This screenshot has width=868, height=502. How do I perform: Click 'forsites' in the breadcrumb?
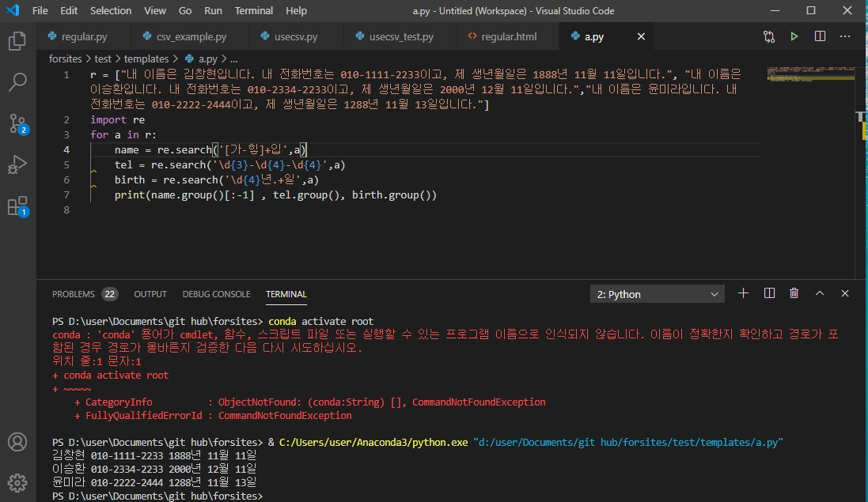tap(66, 59)
